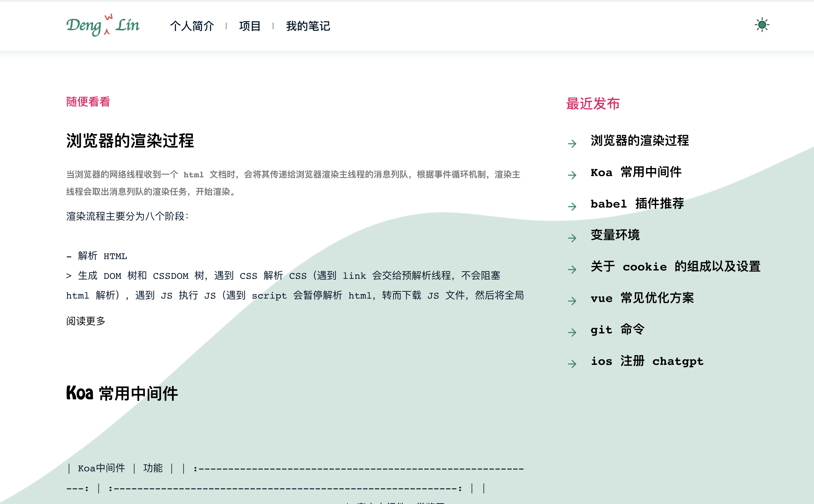The width and height of the screenshot is (814, 504).
Task: Open recent post 关于 cookie 的组成以及设置
Action: (676, 266)
